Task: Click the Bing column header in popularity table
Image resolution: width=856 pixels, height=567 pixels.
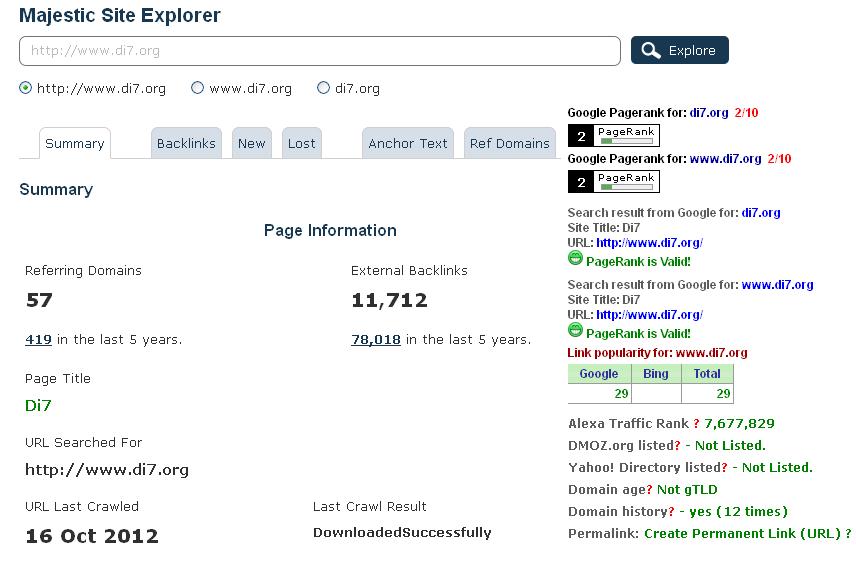Action: point(656,374)
